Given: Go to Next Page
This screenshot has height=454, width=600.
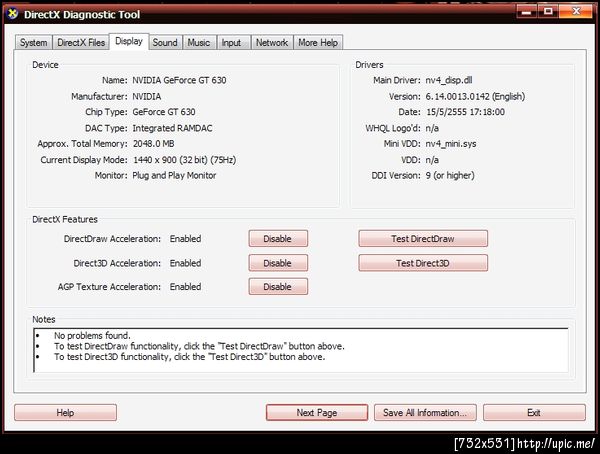Looking at the screenshot, I should 317,413.
